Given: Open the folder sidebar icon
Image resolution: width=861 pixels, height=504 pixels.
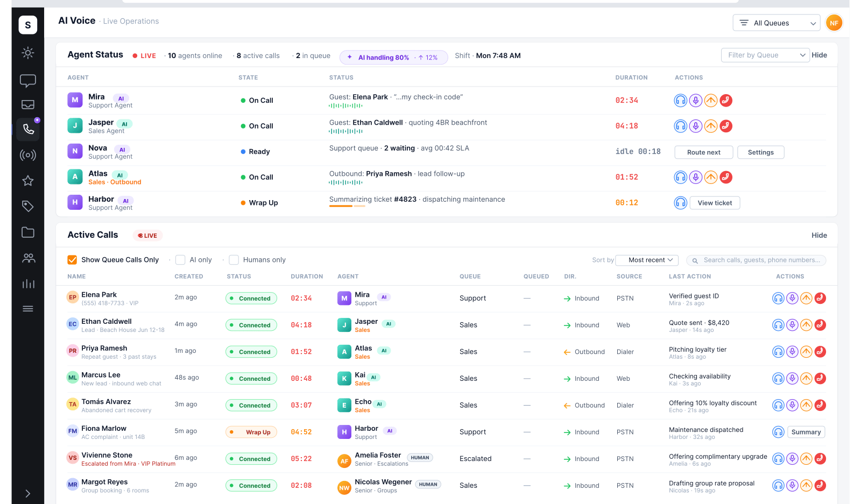Looking at the screenshot, I should click(x=28, y=232).
